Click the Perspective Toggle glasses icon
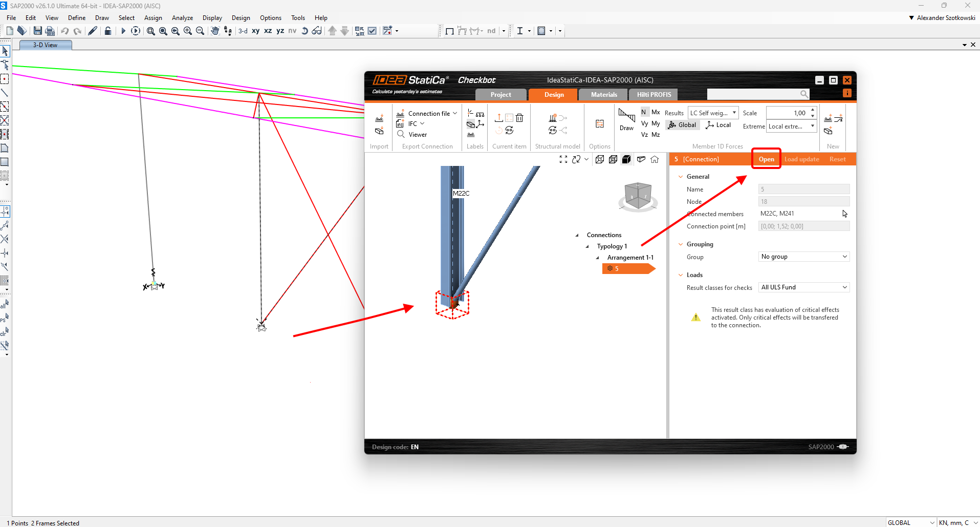This screenshot has width=980, height=527. [317, 31]
